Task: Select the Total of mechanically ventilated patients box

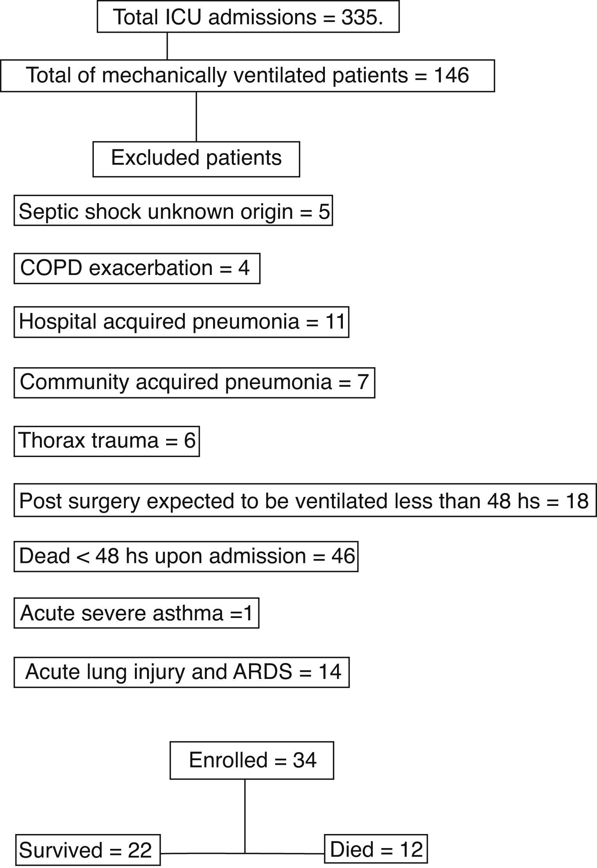Action: 247,75
